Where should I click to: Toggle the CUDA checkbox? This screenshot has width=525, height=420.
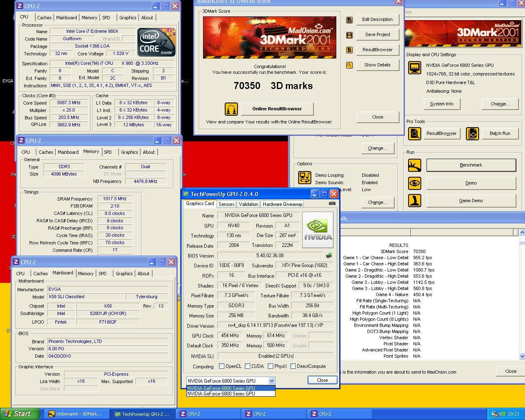pos(247,366)
